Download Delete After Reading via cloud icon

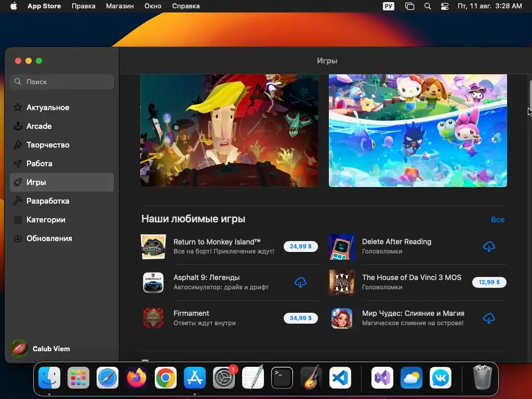tap(489, 247)
